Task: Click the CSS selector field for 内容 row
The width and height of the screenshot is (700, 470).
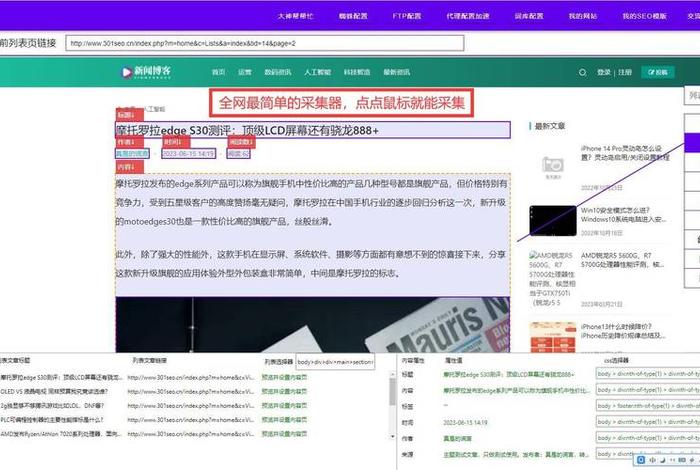Action: pyautogui.click(x=648, y=390)
